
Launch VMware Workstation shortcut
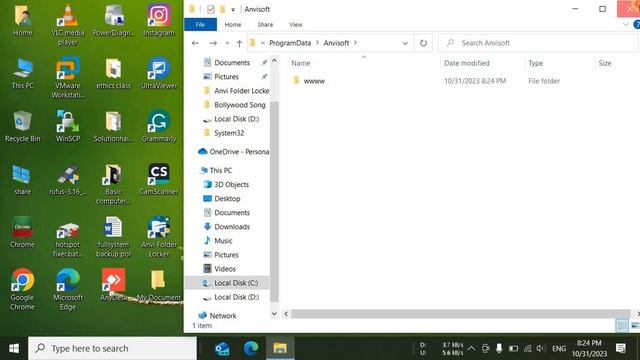pos(68,78)
